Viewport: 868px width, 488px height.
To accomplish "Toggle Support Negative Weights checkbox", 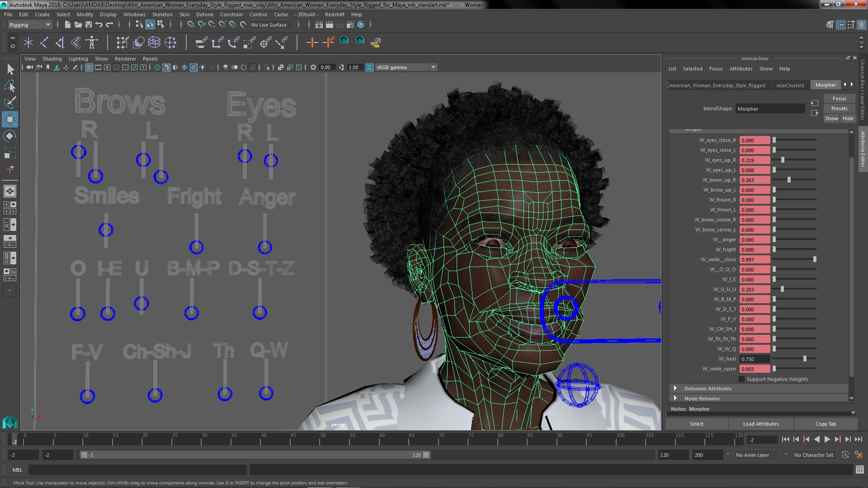I will point(741,379).
